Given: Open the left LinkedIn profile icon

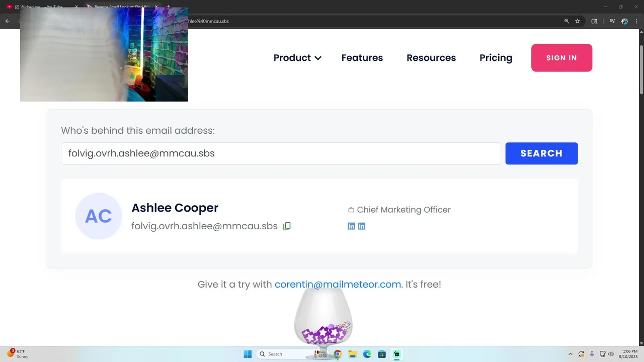Looking at the screenshot, I should [351, 226].
